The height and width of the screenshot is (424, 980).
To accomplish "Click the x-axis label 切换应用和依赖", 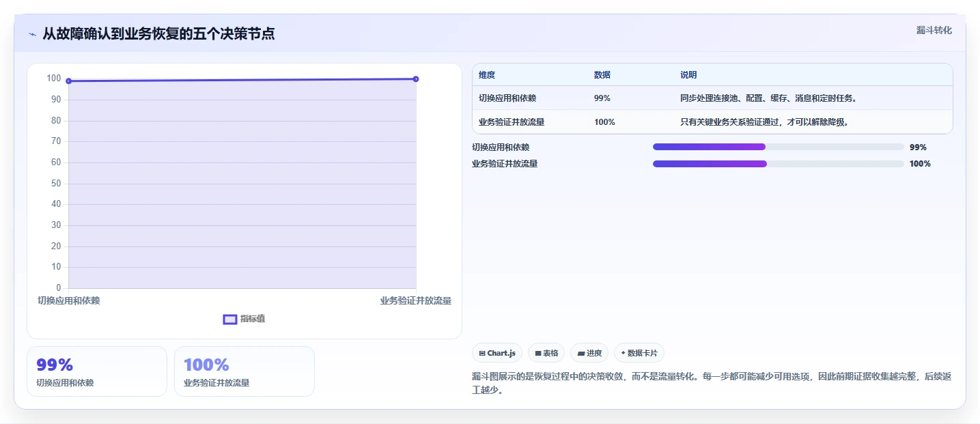I will point(68,300).
